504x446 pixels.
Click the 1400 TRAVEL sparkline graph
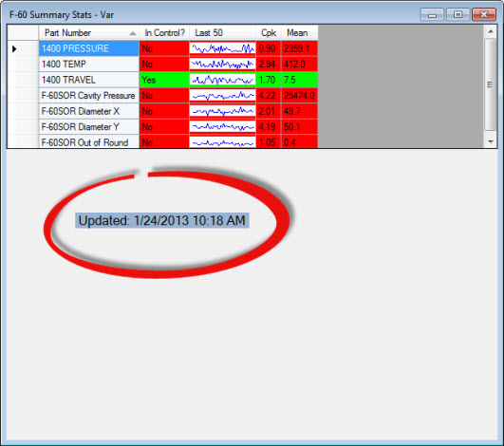click(x=222, y=80)
